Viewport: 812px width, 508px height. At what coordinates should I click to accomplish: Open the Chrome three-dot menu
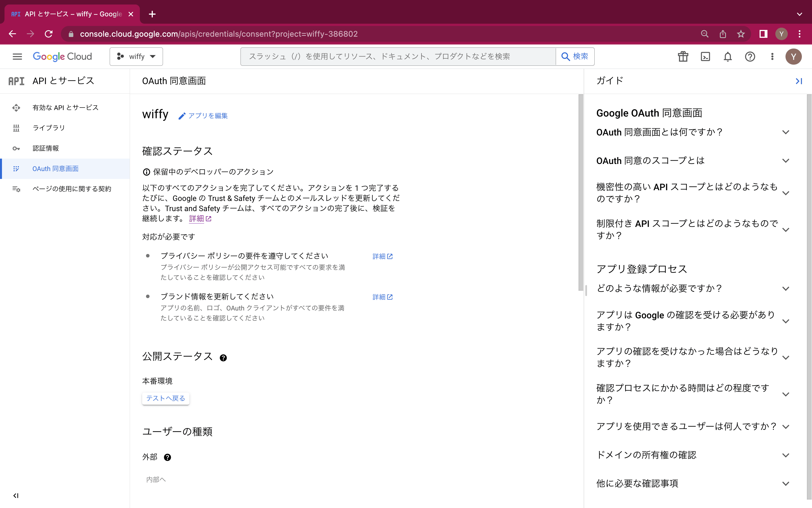click(x=800, y=34)
